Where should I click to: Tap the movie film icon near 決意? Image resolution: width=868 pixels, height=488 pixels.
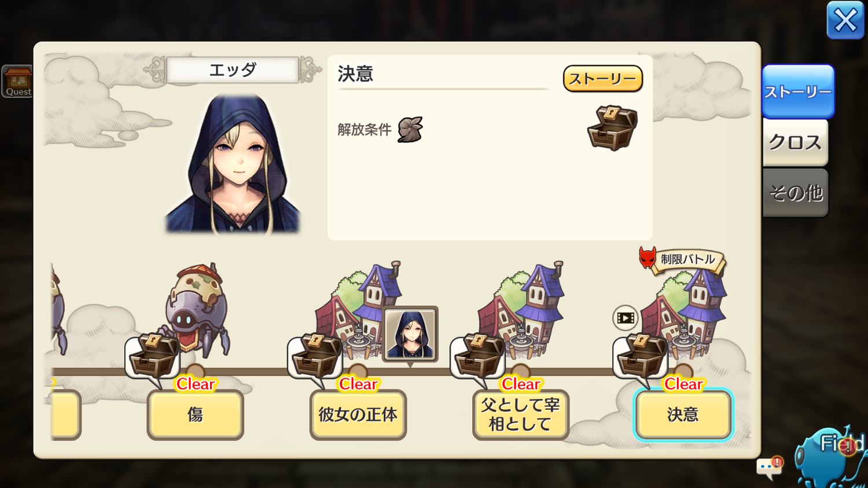pos(625,318)
